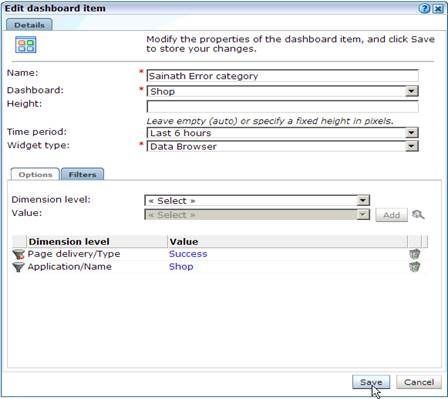Select the Filters tab
Screen dimensions: 448x399
coord(83,174)
